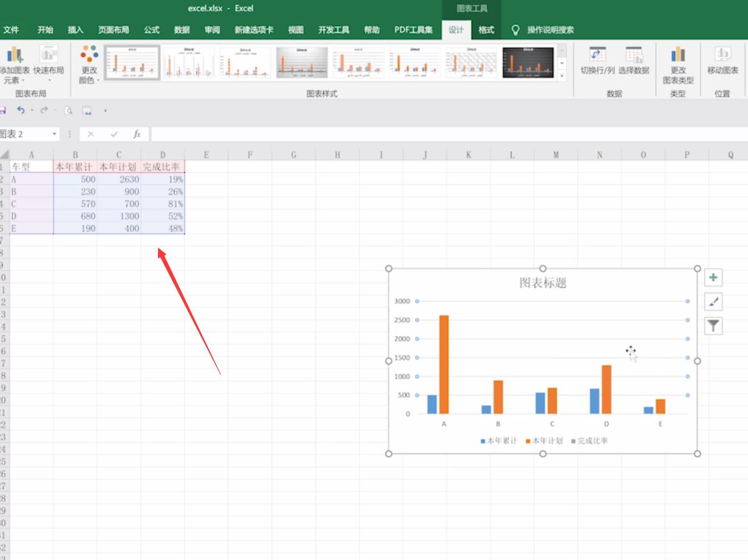Switch to the 页面布局 tab
748x560 pixels.
click(114, 30)
